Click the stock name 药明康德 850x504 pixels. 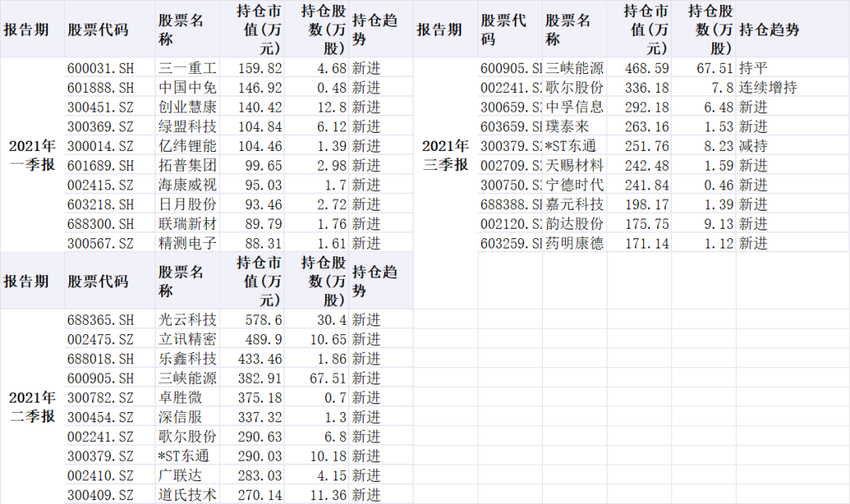tap(575, 244)
